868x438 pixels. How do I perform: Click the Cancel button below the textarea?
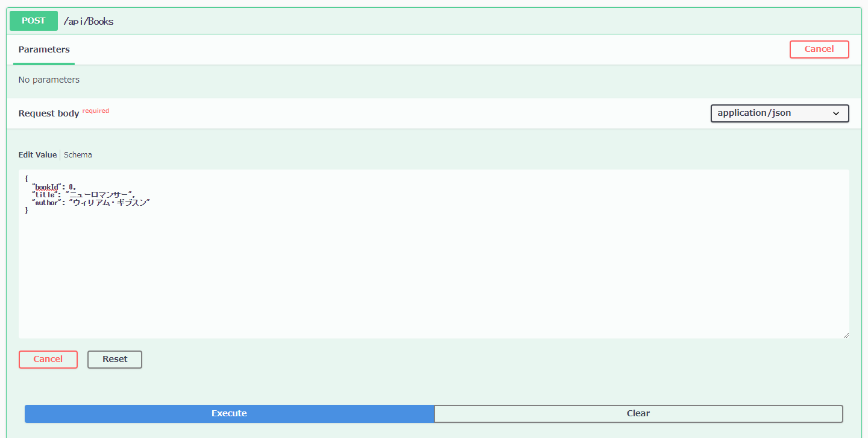point(48,360)
